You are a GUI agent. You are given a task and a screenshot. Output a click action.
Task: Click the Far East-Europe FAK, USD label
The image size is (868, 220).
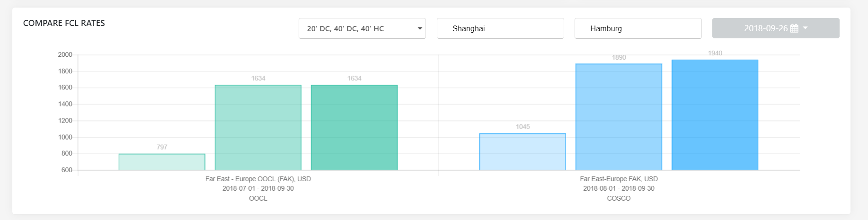619,179
